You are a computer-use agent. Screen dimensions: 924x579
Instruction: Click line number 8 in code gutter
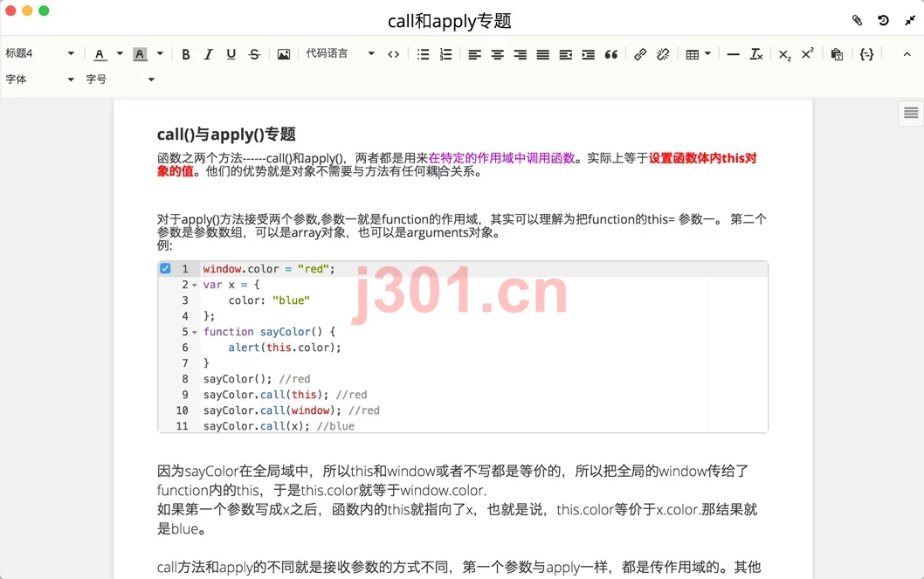(x=185, y=379)
